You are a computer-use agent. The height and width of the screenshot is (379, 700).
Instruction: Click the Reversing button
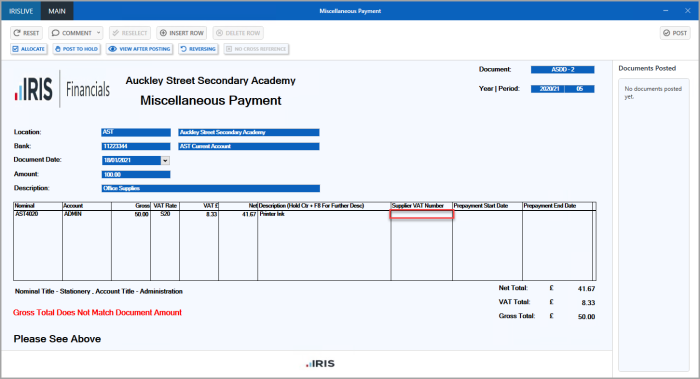[x=198, y=49]
